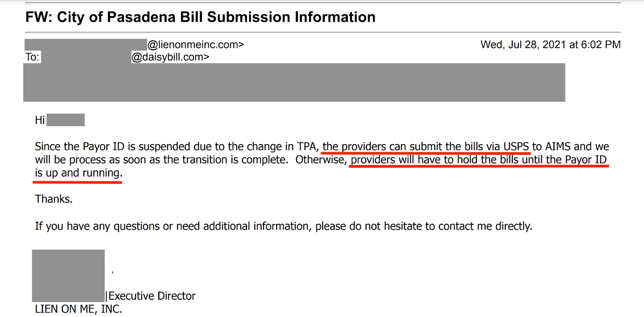Click the 'LIEN ON ME, INC.' company name
Screen dimensions: 644x317
(78, 309)
